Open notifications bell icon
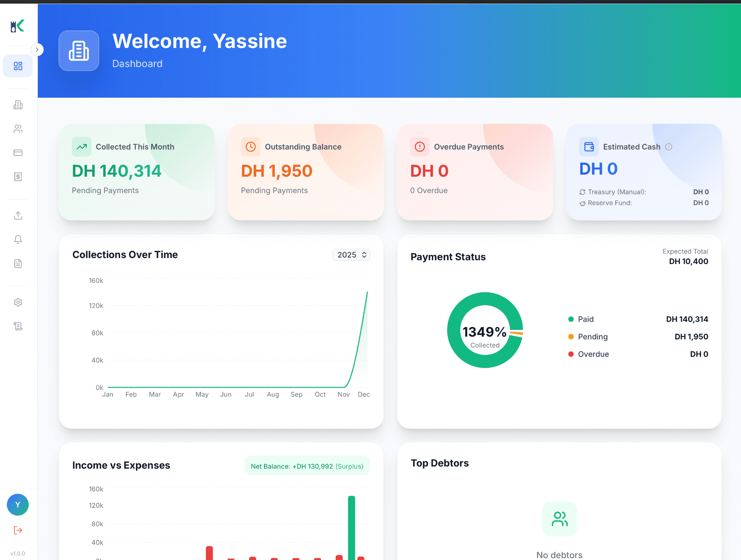The image size is (741, 560). point(18,239)
